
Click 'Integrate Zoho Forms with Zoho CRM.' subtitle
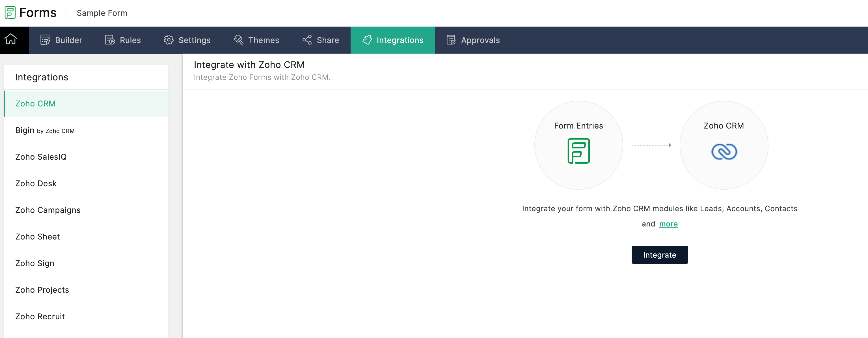coord(262,77)
